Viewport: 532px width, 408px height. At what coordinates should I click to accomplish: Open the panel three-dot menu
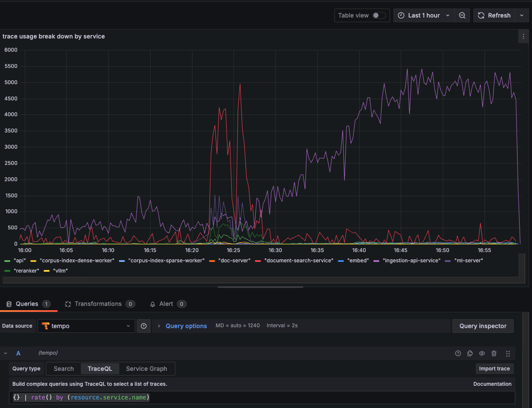click(523, 37)
